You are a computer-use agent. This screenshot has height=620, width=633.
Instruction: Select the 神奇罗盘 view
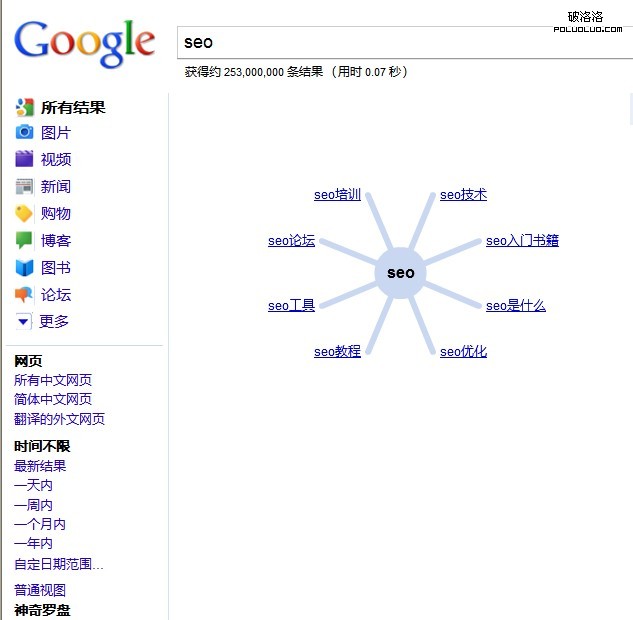42,610
